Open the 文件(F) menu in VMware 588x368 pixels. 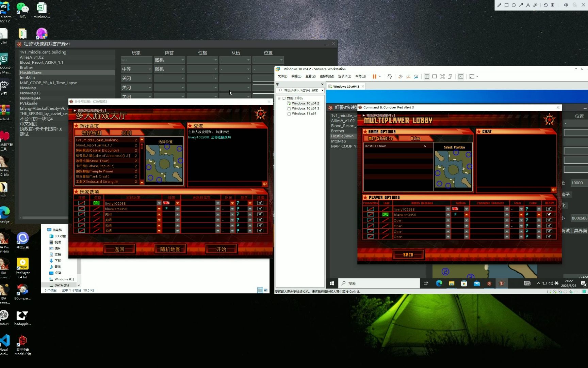(x=282, y=76)
